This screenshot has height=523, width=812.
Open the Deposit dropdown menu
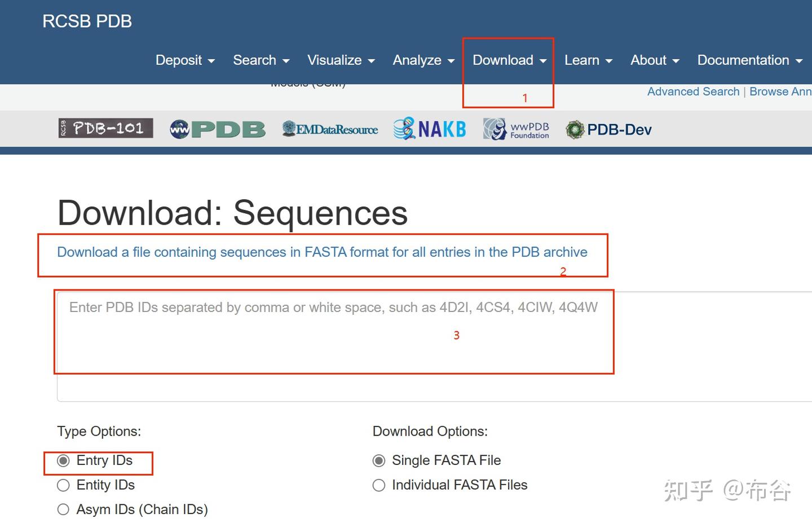(x=185, y=60)
